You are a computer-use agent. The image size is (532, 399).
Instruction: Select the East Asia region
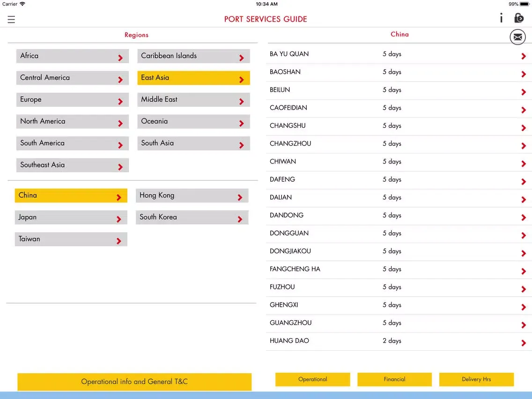[193, 78]
